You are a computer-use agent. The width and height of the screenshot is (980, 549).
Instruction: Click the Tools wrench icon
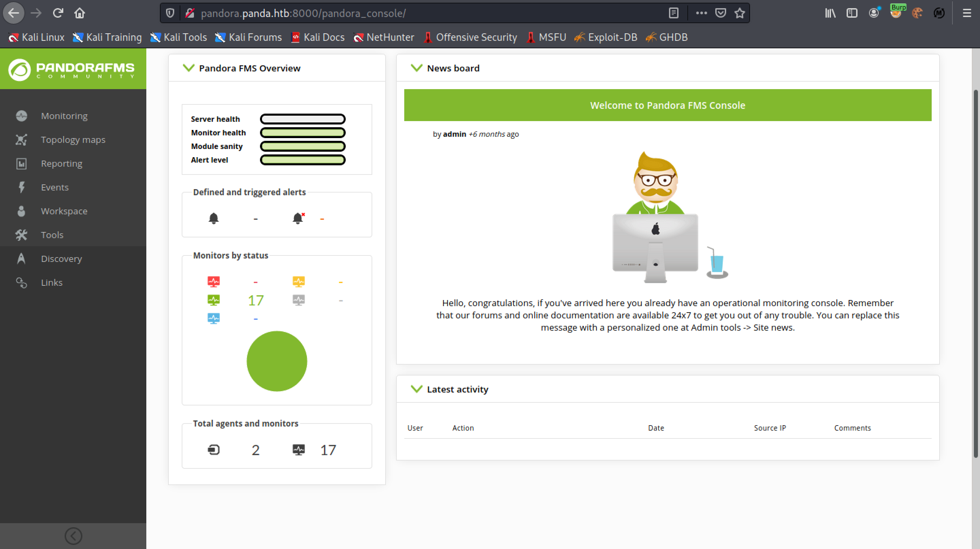(x=21, y=235)
